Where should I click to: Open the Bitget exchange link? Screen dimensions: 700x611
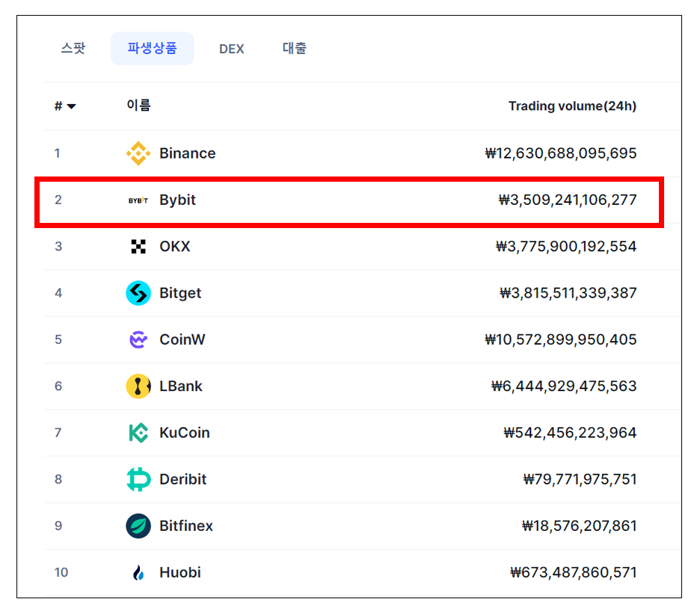coord(180,293)
